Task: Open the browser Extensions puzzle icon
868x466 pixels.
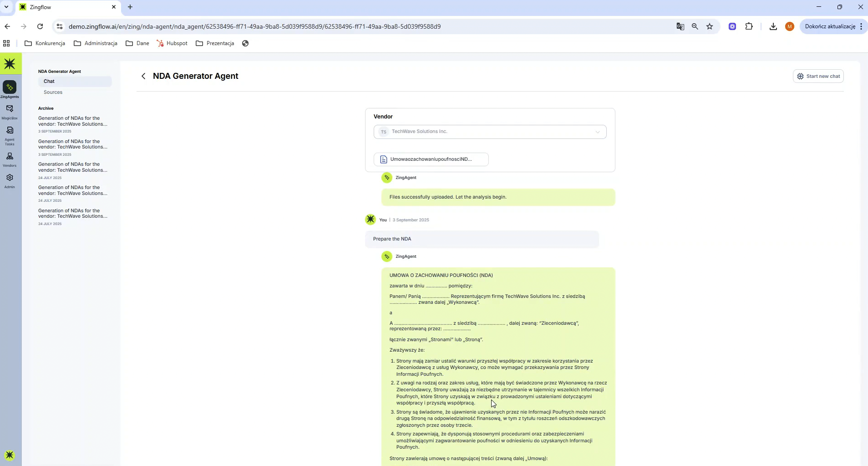Action: [749, 26]
